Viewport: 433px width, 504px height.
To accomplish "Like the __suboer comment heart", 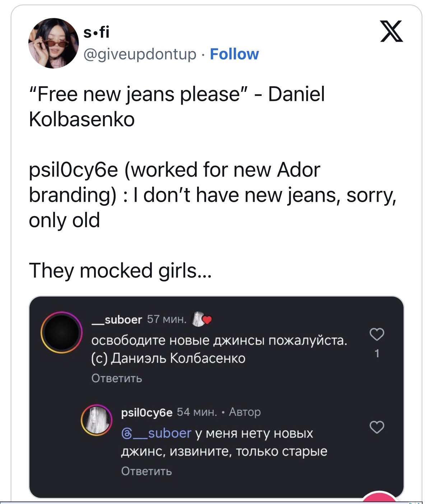I will [377, 334].
